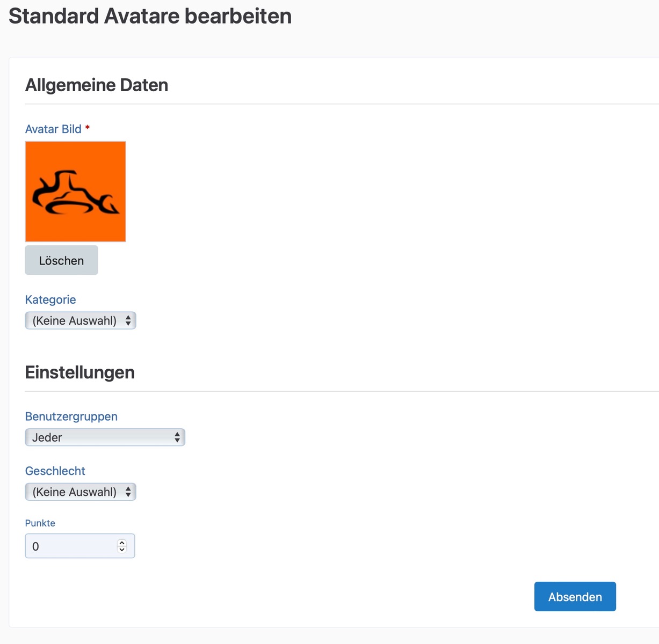Click the Allgemeine Daten section heading
The height and width of the screenshot is (644, 659).
pyautogui.click(x=97, y=85)
